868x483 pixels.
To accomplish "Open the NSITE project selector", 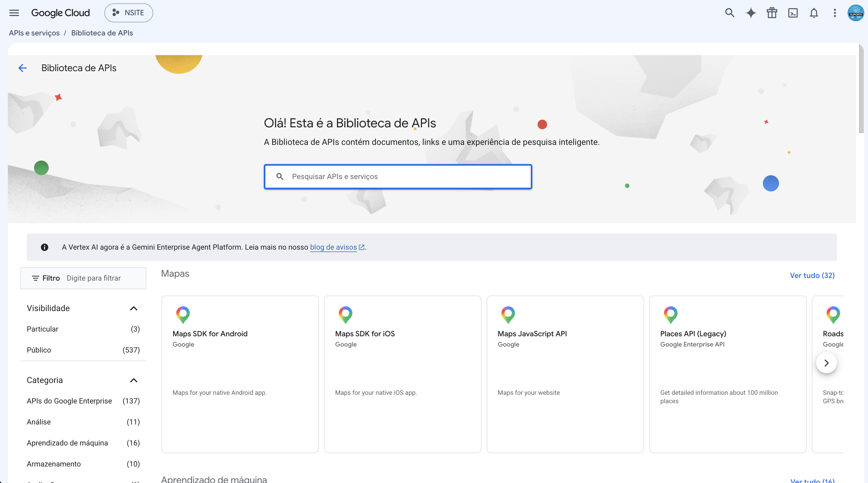I will click(x=128, y=13).
